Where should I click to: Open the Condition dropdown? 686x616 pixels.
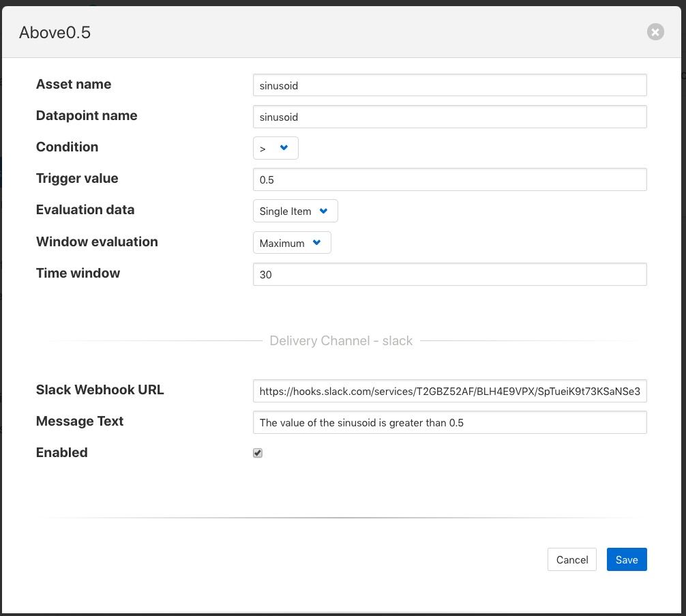click(x=275, y=148)
